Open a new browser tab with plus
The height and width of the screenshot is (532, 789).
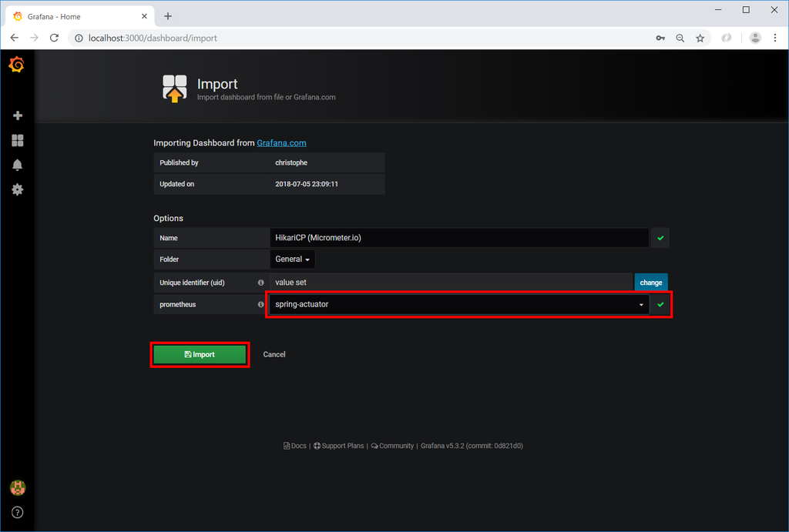[x=167, y=16]
